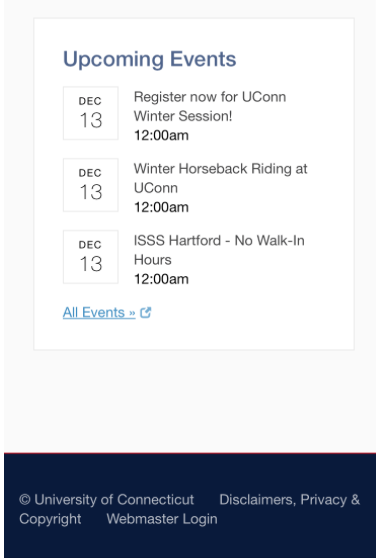Open Disclaimers, Privacy & Copyright footer link

(190, 509)
